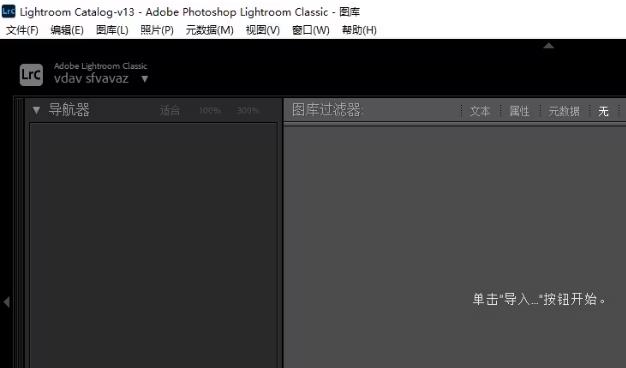Select the 属性 library filter
Image resolution: width=626 pixels, height=368 pixels.
click(x=519, y=111)
